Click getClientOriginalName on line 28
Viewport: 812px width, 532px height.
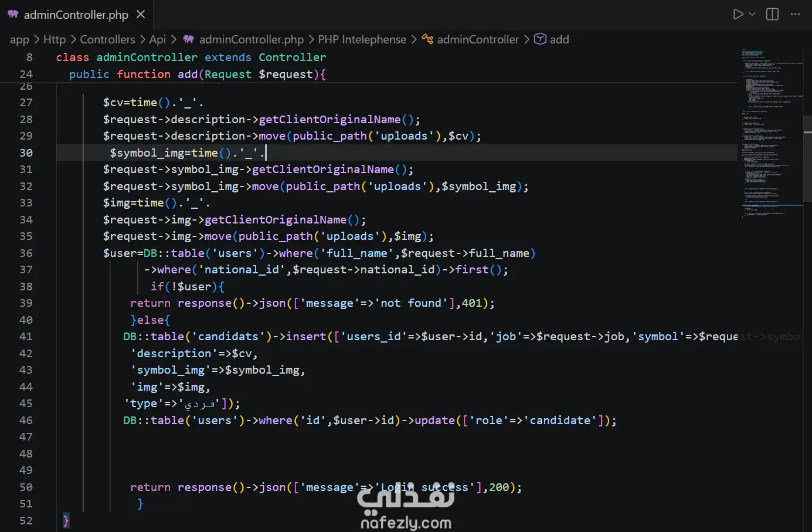pos(329,120)
